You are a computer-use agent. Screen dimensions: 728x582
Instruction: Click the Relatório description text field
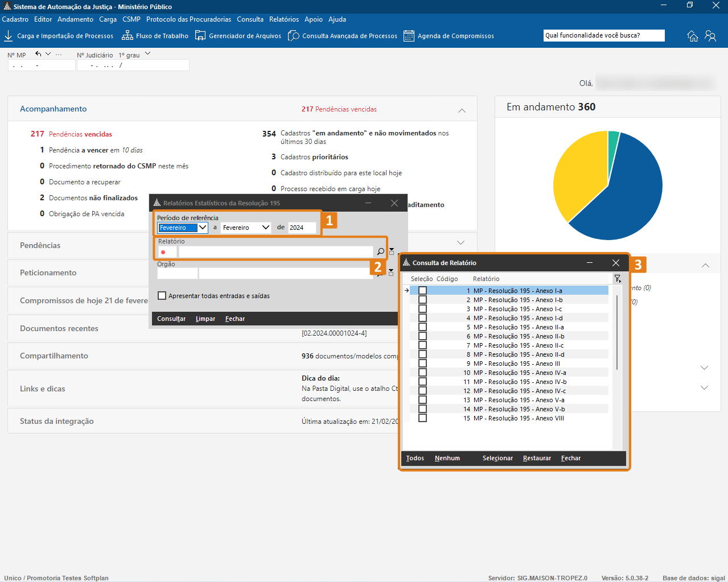[x=276, y=251]
